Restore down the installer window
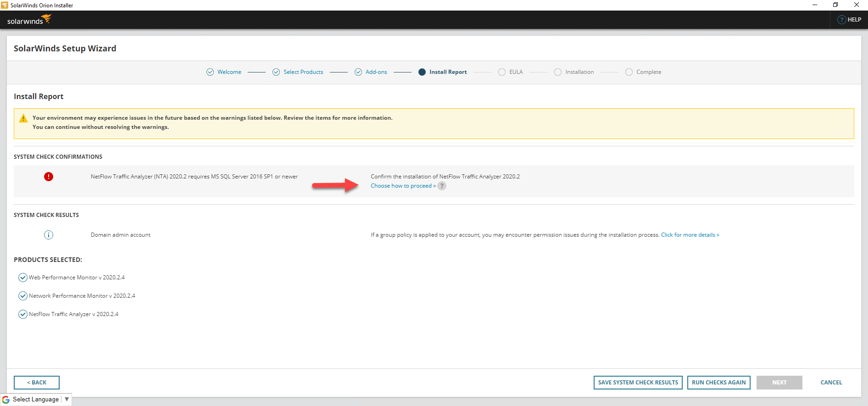The width and height of the screenshot is (868, 406). tap(835, 5)
